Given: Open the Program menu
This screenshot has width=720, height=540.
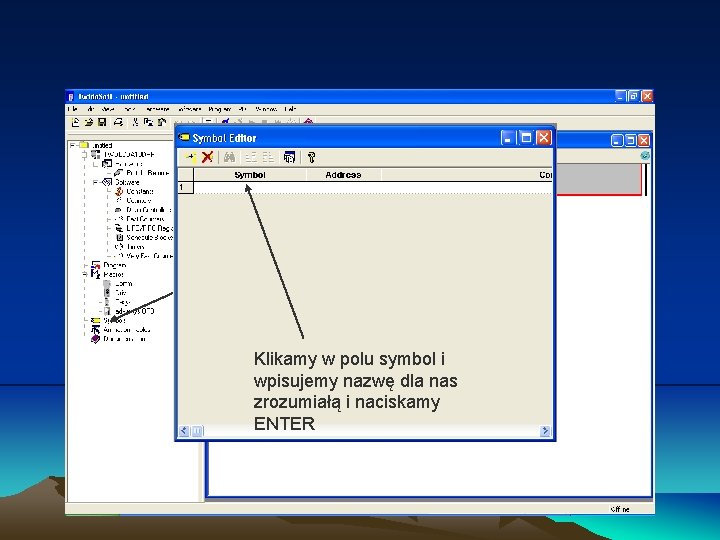Looking at the screenshot, I should 219,109.
